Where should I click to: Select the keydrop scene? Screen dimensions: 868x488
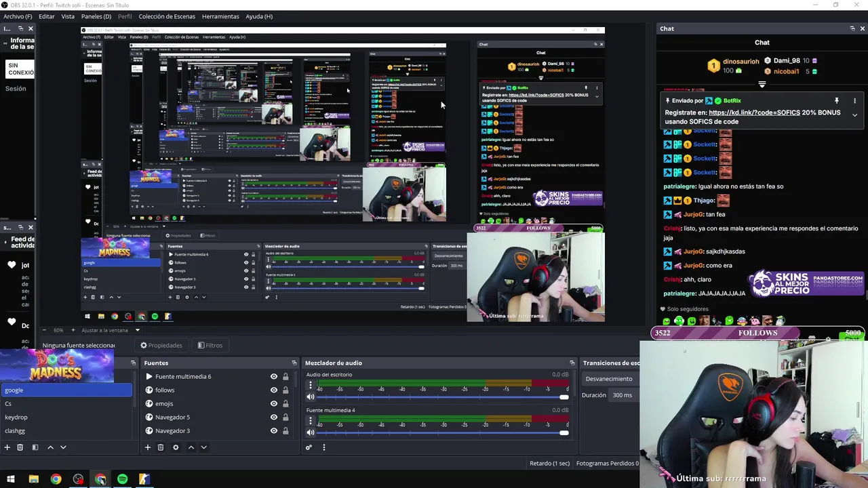pyautogui.click(x=66, y=418)
